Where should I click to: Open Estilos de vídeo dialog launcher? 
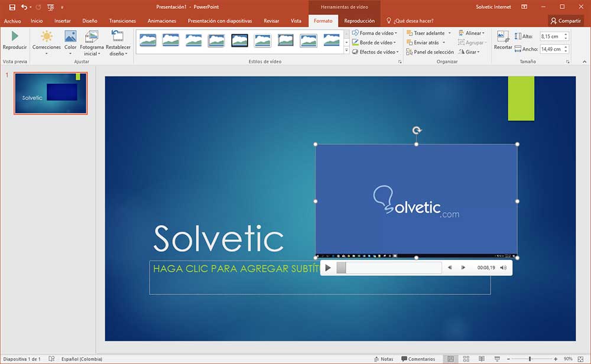coord(400,62)
